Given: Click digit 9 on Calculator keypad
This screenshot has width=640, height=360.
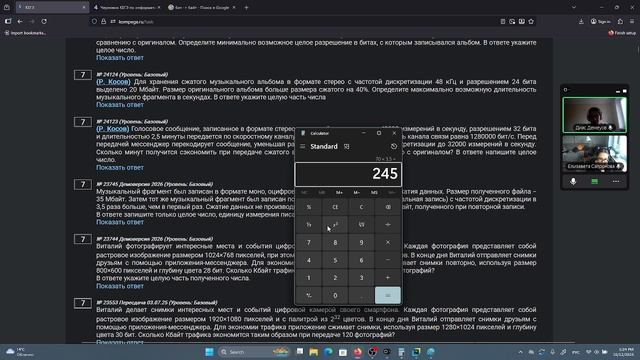Looking at the screenshot, I should click(361, 242).
